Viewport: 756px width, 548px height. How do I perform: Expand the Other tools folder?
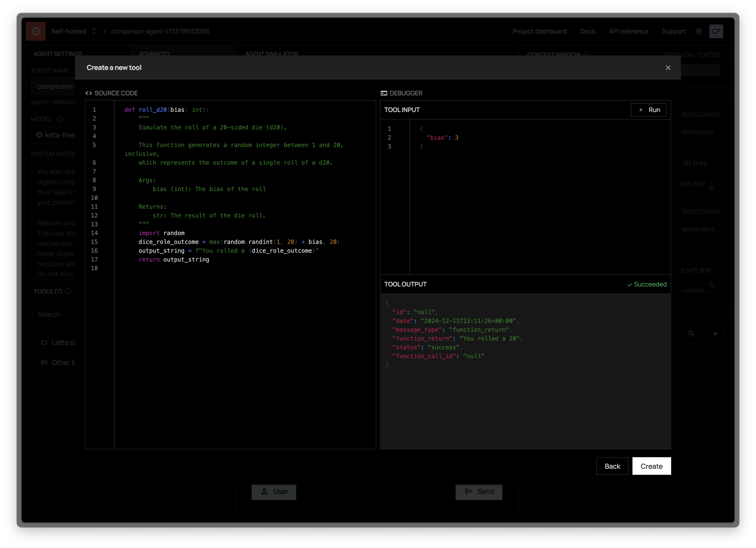click(x=58, y=363)
